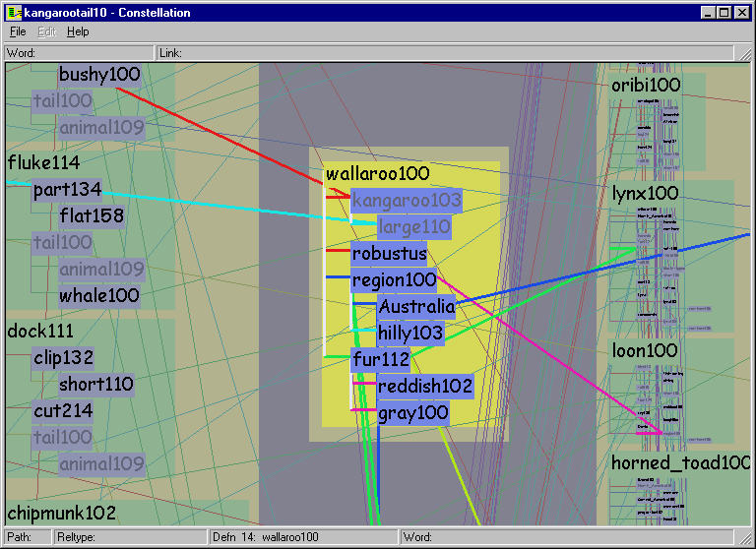Close the Constellation window

(x=742, y=13)
